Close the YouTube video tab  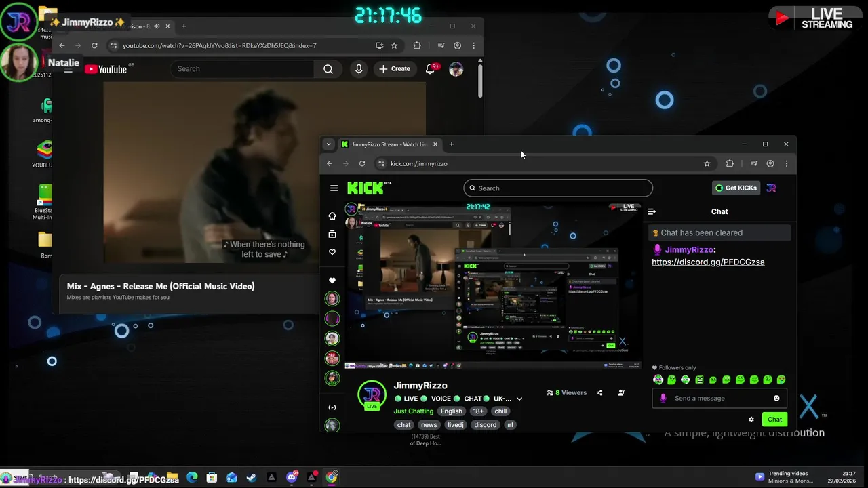point(167,26)
